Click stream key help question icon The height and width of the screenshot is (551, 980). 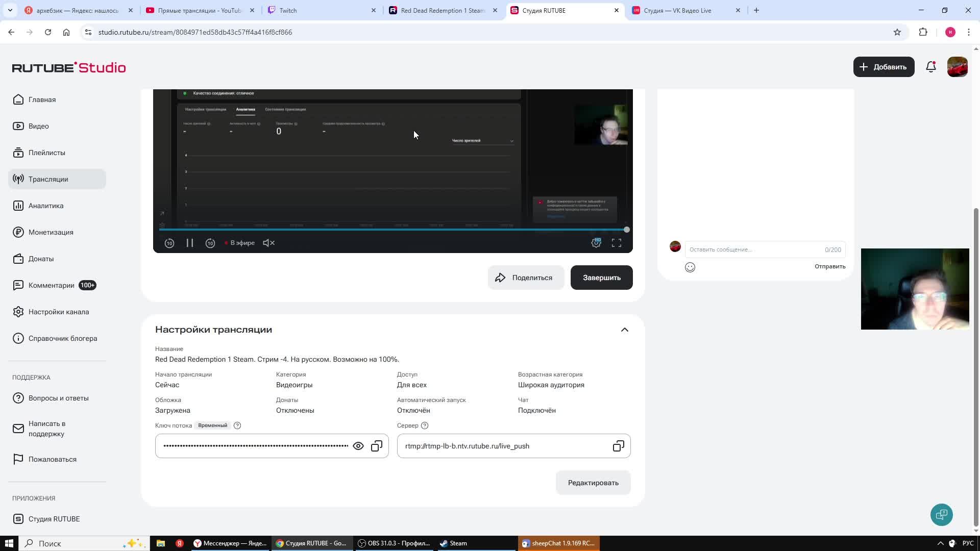(237, 425)
